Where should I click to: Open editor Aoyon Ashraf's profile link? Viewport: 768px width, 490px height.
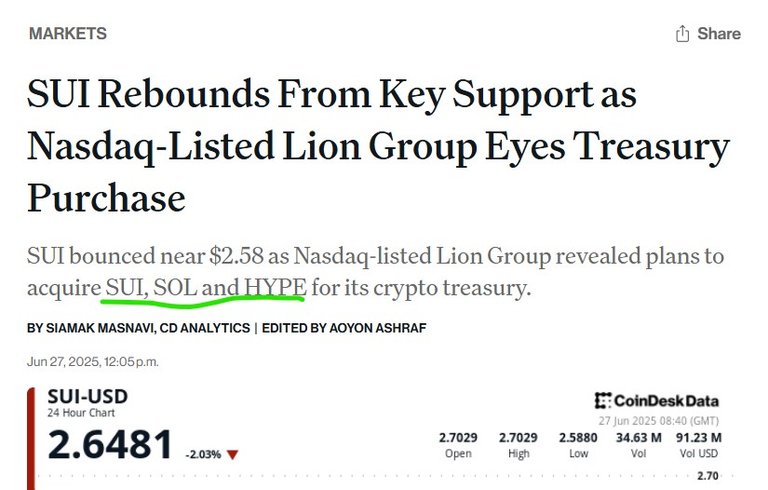point(377,328)
